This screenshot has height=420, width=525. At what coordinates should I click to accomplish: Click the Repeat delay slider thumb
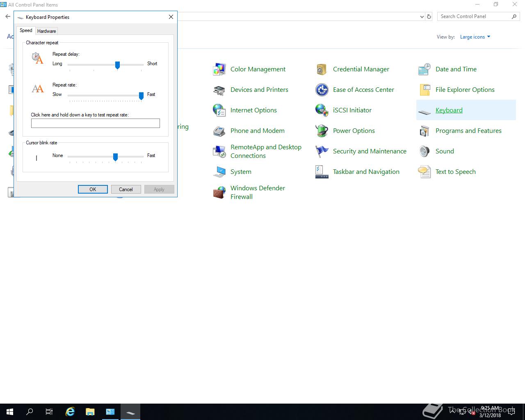click(x=117, y=65)
